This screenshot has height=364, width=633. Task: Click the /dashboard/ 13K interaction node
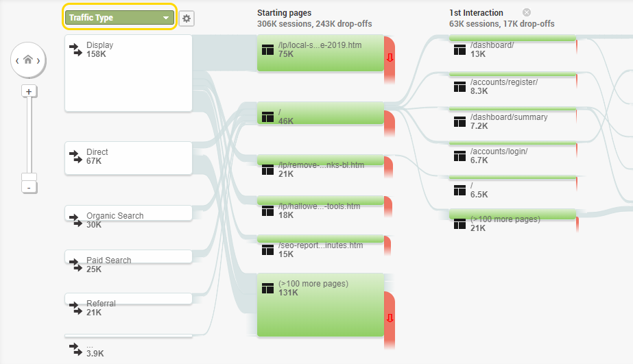pyautogui.click(x=513, y=38)
